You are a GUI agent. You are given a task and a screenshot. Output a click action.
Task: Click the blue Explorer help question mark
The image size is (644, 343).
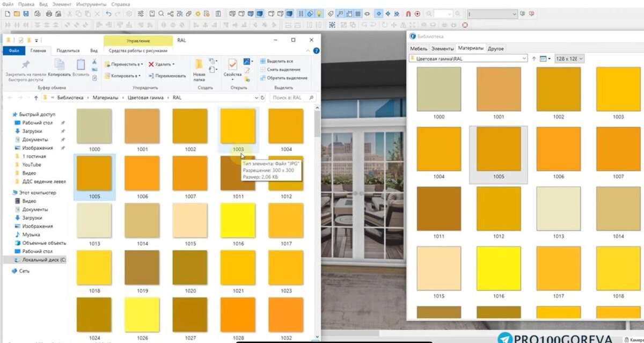[x=316, y=50]
